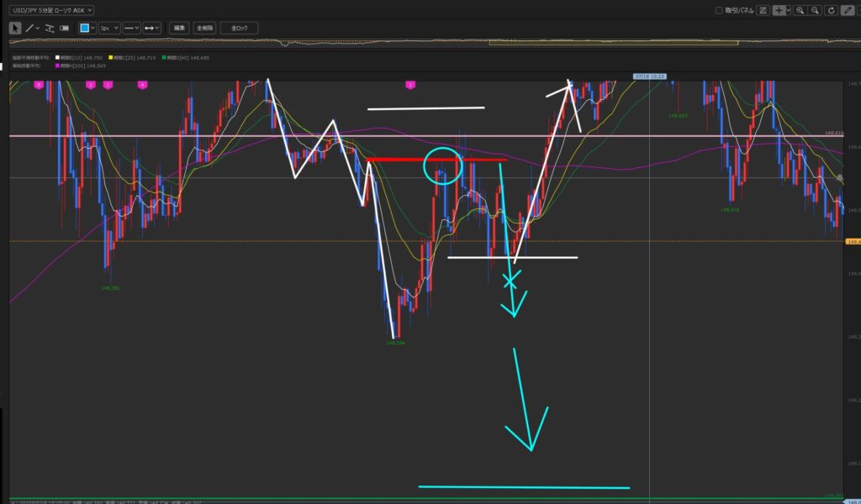Click the magenta marker labeled 4
This screenshot has height=504, width=861.
(142, 85)
